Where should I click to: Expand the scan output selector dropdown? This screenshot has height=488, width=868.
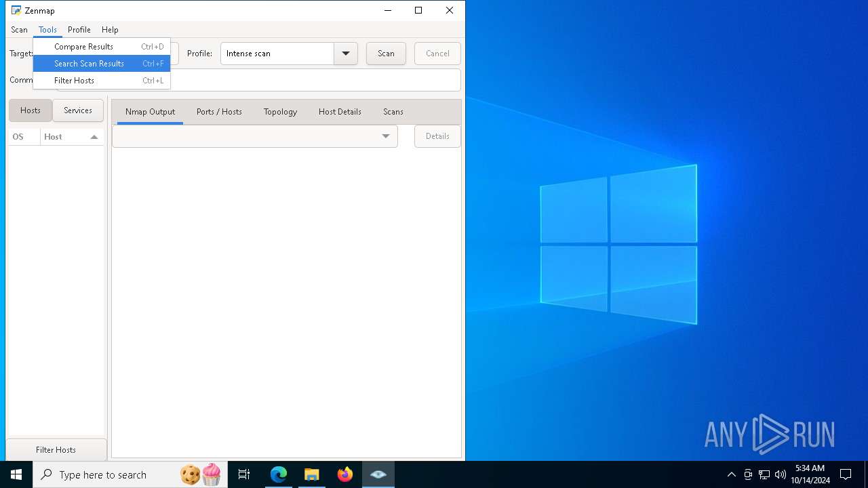coord(255,136)
